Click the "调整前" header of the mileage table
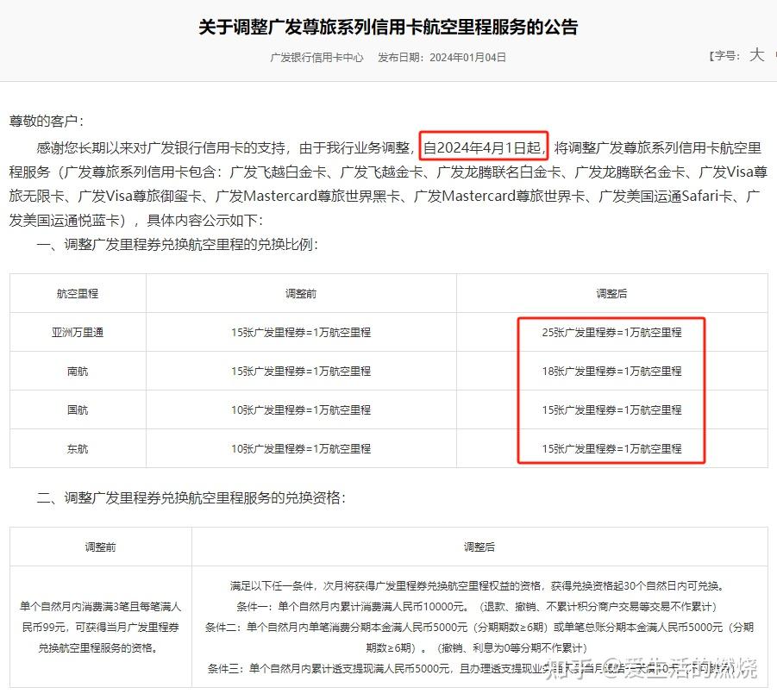This screenshot has height=700, width=777. pyautogui.click(x=301, y=294)
